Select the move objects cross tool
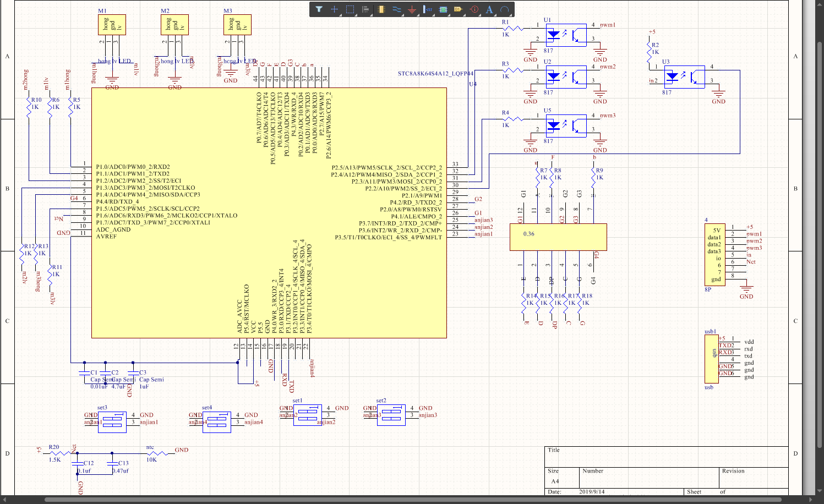This screenshot has height=504, width=824. click(x=334, y=9)
